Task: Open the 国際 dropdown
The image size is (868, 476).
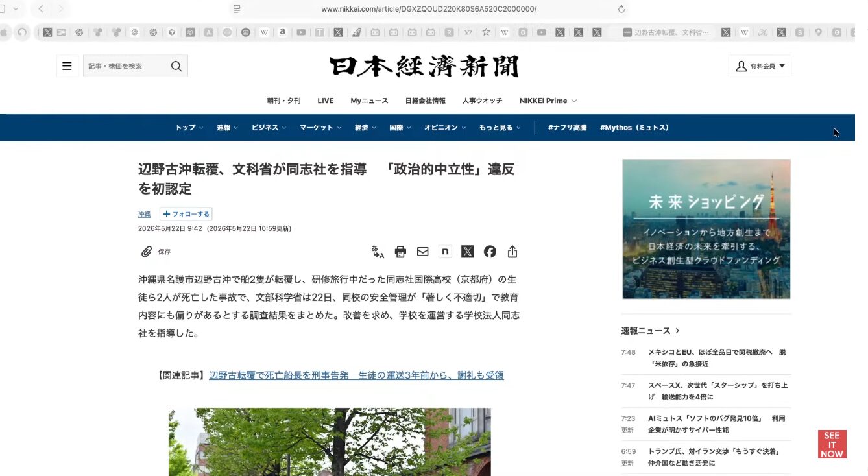Action: [x=400, y=128]
